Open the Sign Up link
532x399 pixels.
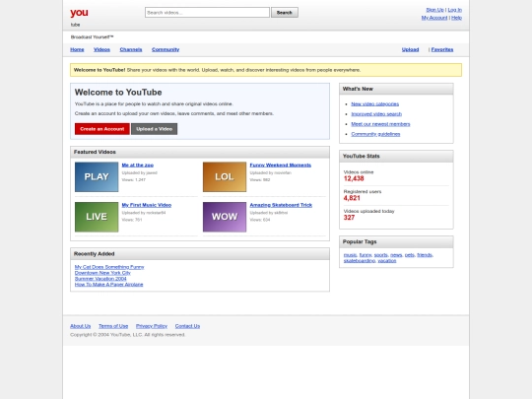(434, 10)
